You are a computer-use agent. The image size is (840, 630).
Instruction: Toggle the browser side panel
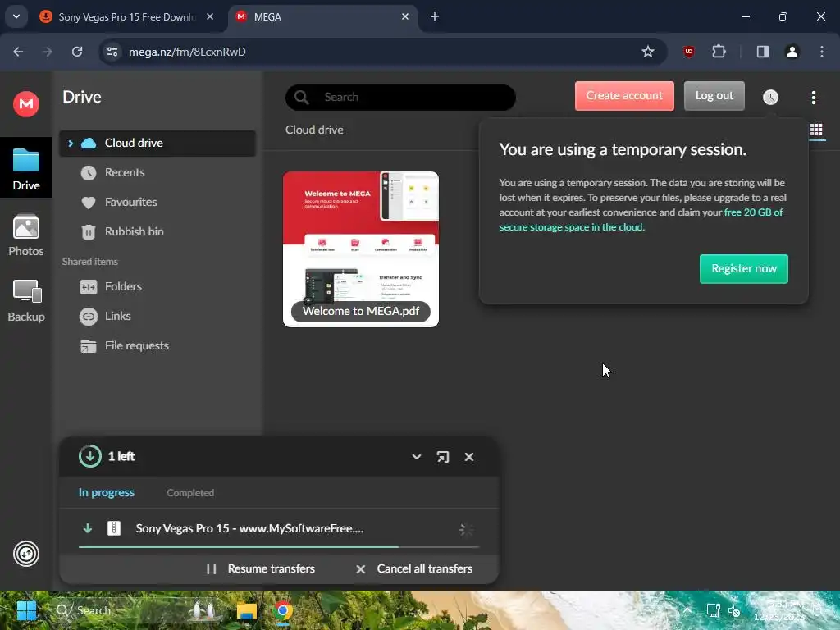click(762, 52)
